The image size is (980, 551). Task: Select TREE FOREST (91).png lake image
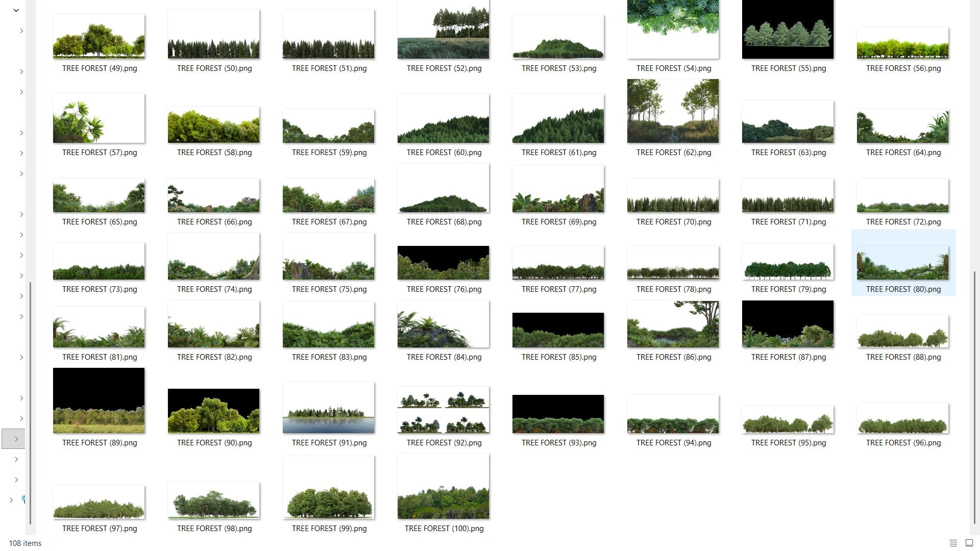(328, 408)
